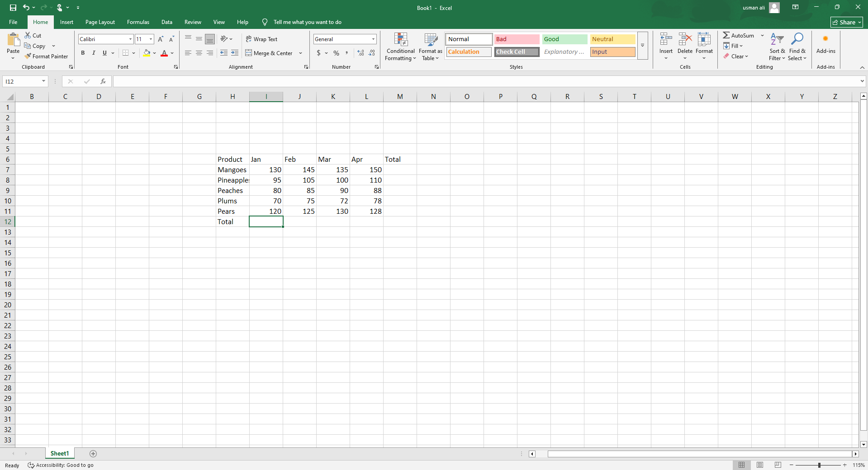
Task: Expand the cell Styles gallery
Action: (x=642, y=46)
